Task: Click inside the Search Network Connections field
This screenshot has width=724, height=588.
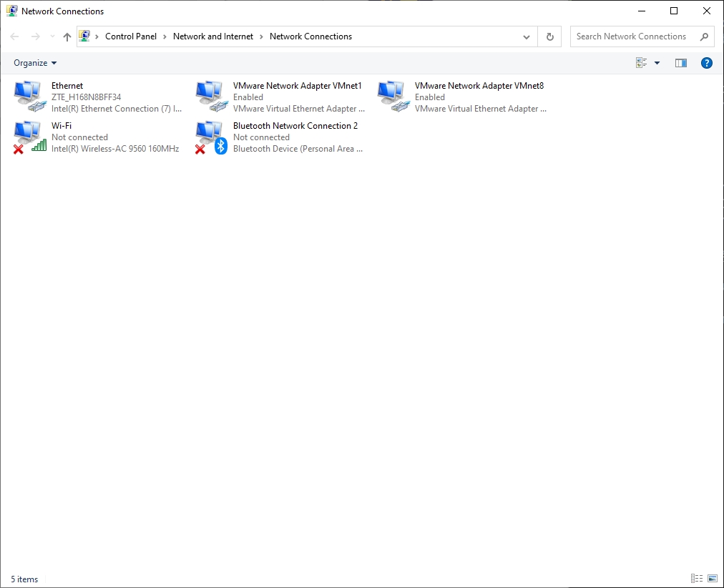Action: tap(630, 36)
